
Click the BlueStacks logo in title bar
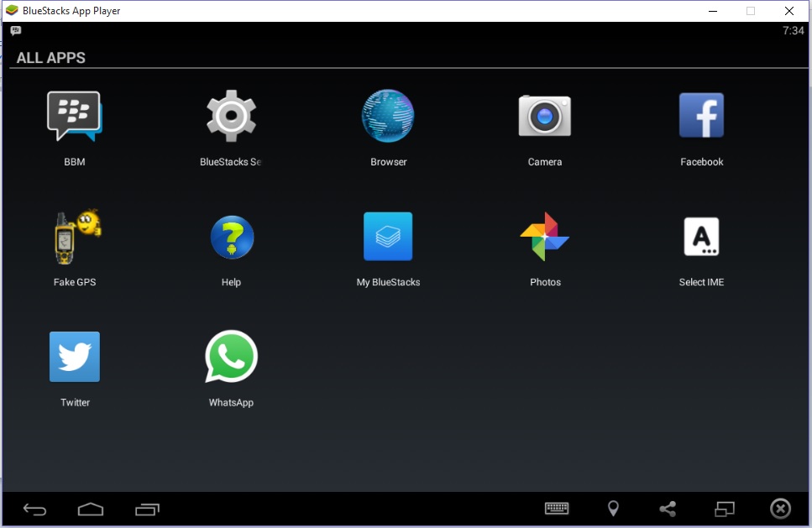click(12, 10)
